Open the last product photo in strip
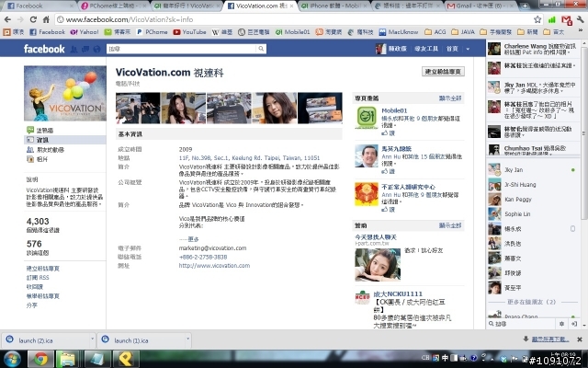This screenshot has height=368, width=588. pyautogui.click(x=320, y=109)
